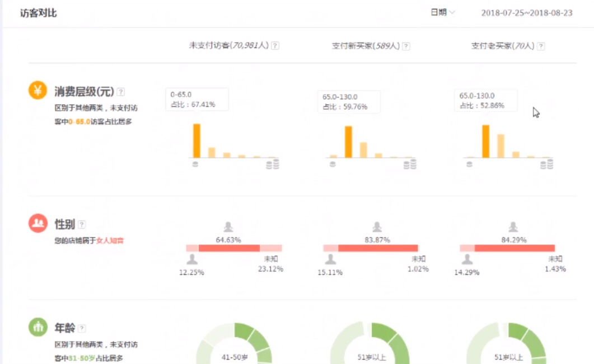Click help icon beside 年龄 heading
594x364 pixels.
pos(82,328)
